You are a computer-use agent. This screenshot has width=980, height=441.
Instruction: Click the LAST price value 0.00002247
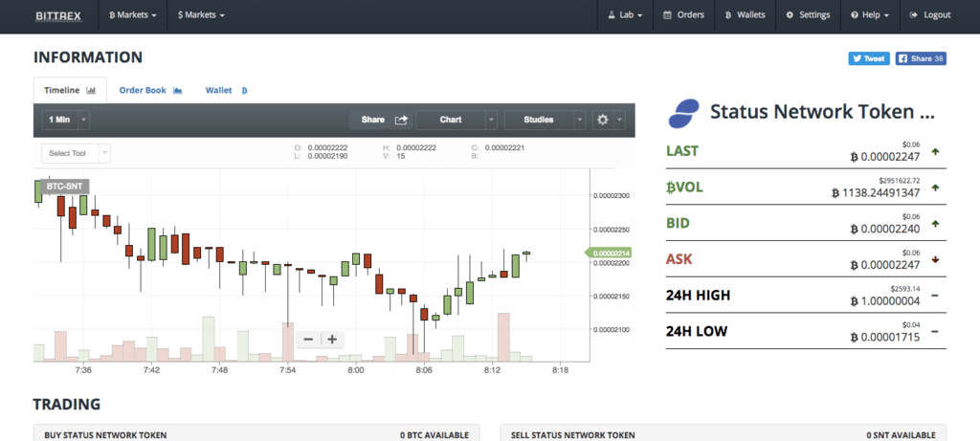click(x=885, y=157)
